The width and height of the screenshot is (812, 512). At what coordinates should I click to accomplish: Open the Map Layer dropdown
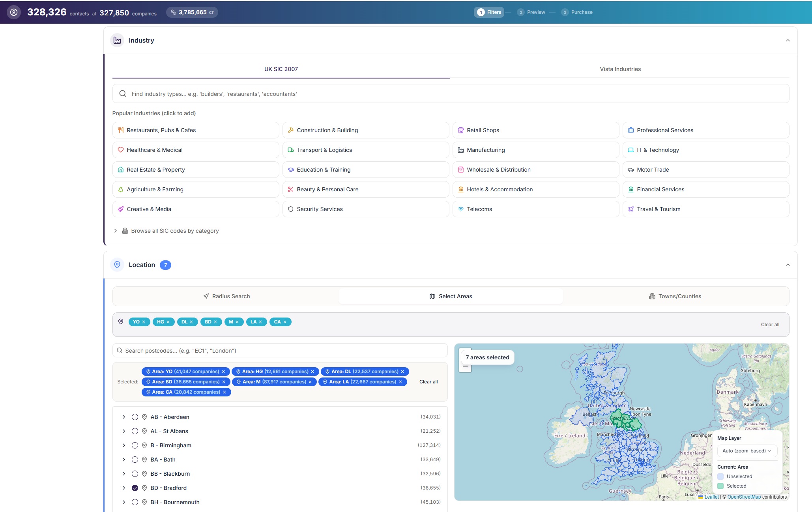(x=747, y=450)
